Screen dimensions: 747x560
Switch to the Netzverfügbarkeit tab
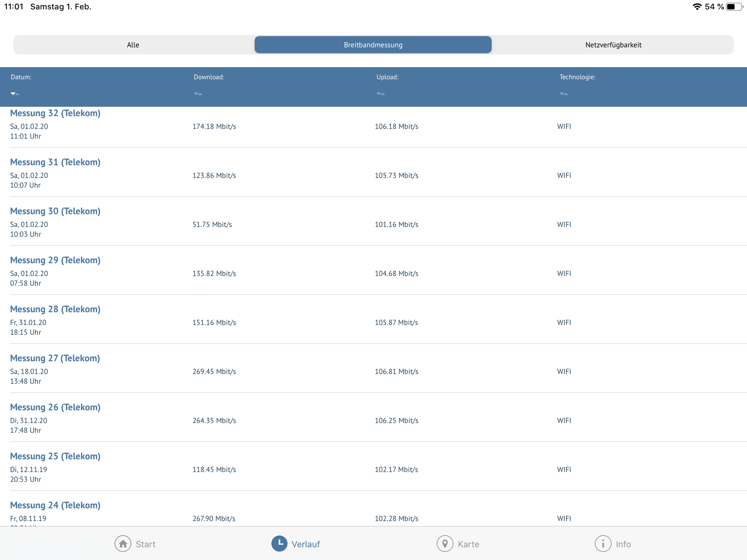coord(613,45)
